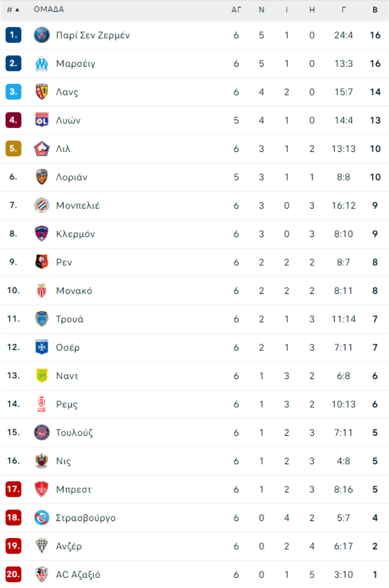Click the Nantes yellow badge
Screen dimensions: 389x588
pos(41,376)
